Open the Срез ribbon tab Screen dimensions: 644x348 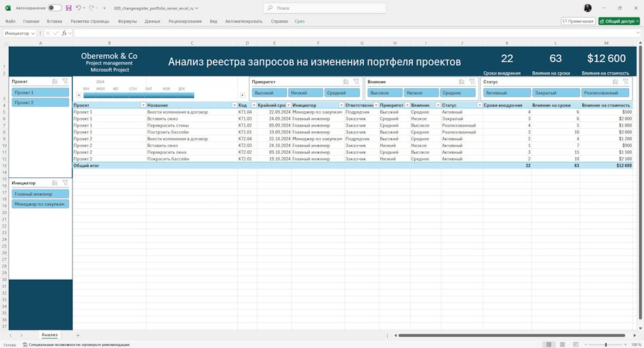click(x=300, y=21)
